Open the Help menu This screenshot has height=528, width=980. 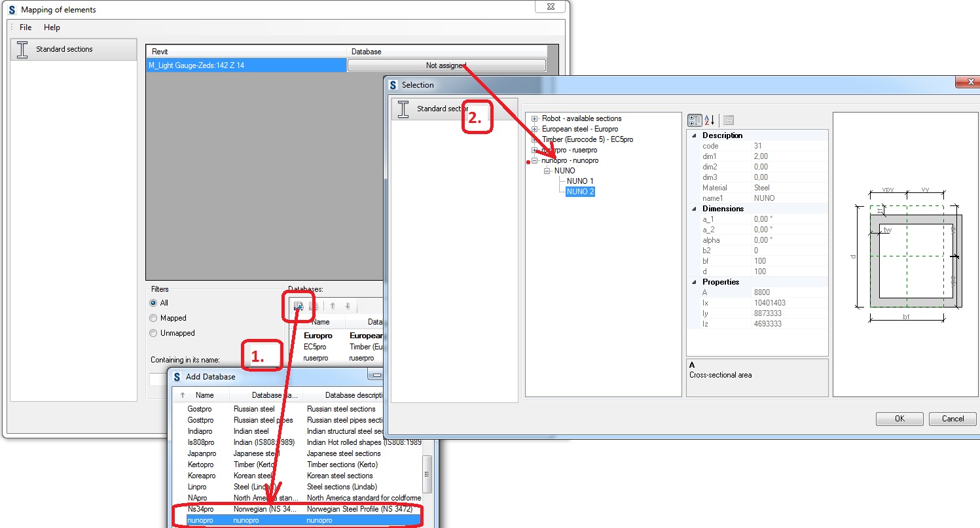[52, 27]
